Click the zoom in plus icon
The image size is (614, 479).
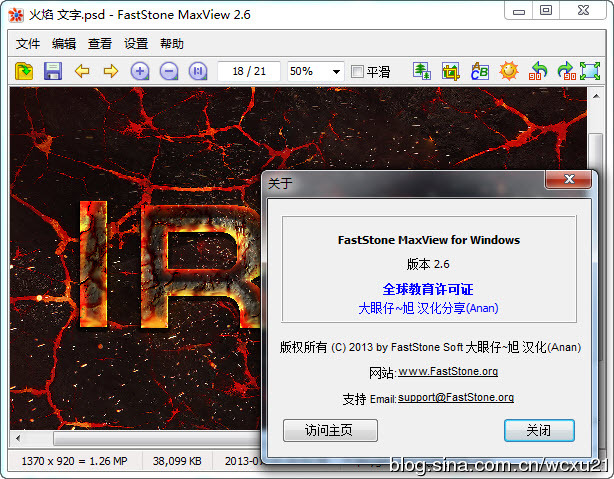(x=140, y=71)
